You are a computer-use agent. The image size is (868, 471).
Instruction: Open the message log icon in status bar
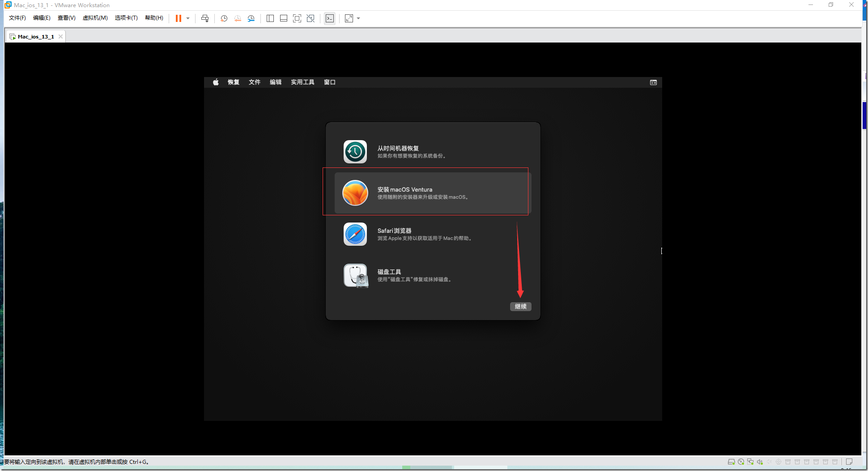point(849,462)
